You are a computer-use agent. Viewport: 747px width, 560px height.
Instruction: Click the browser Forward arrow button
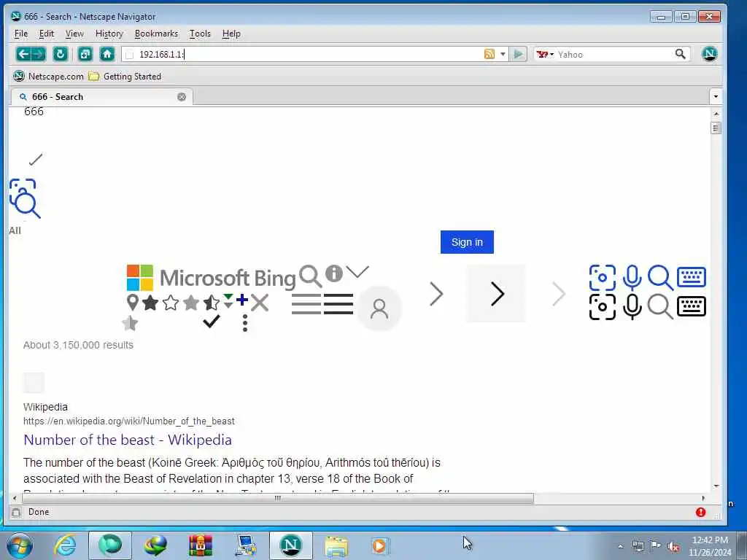pyautogui.click(x=39, y=54)
